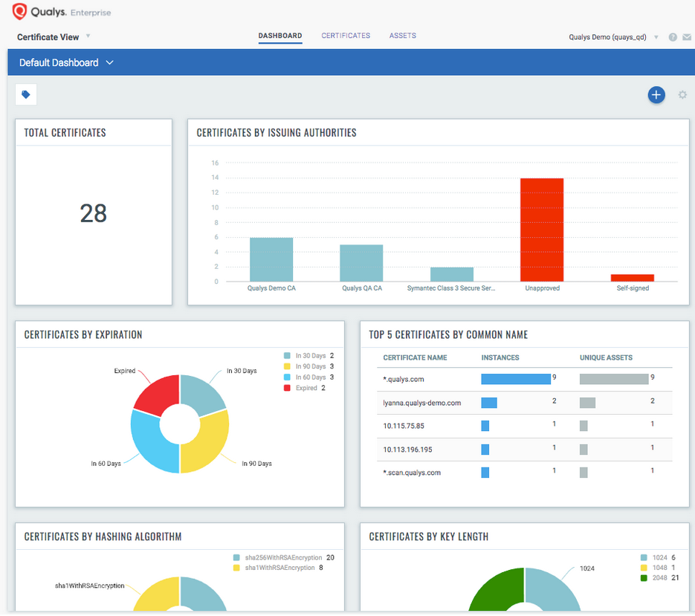Click the Certificates by Key Length title
Image resolution: width=695 pixels, height=616 pixels.
(429, 536)
